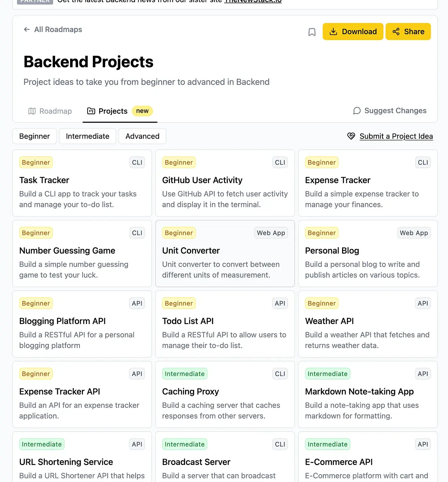This screenshot has height=482, width=448.
Task: Open the Weather API project card
Action: click(367, 324)
